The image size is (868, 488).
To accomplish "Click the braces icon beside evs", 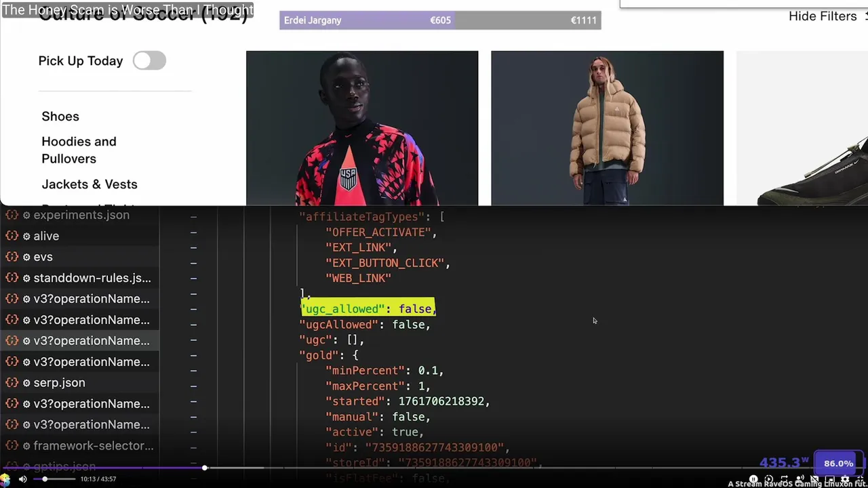I will click(12, 257).
